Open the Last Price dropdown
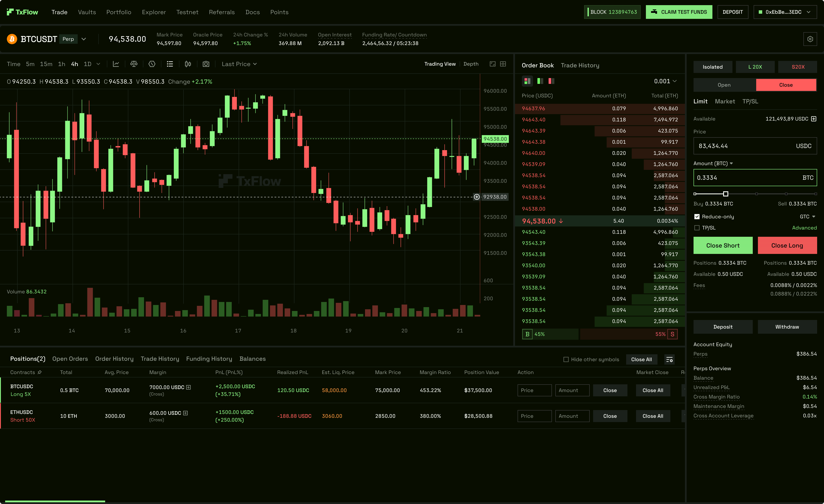Image resolution: width=824 pixels, height=504 pixels. click(x=239, y=64)
